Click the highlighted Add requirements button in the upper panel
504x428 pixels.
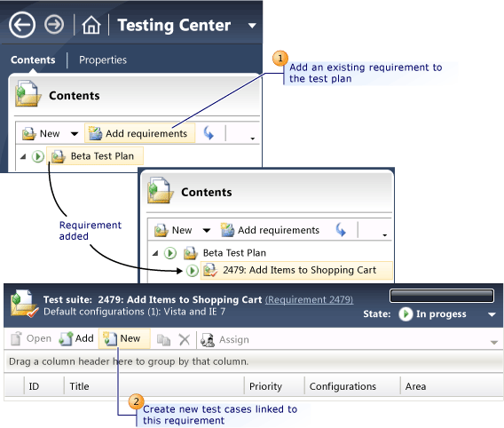(140, 133)
